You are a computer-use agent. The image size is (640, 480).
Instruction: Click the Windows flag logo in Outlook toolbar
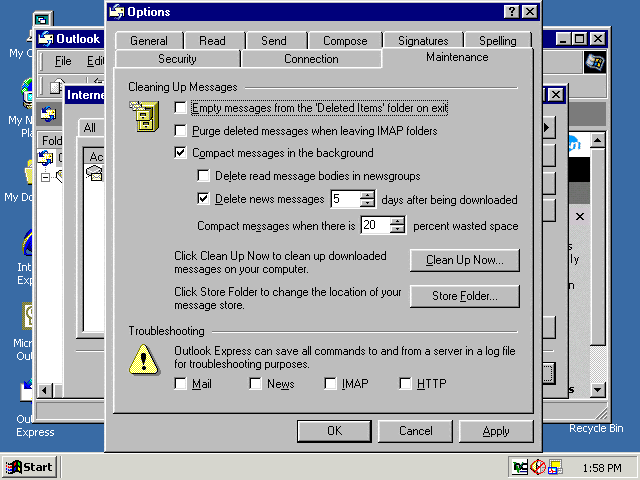pos(595,62)
